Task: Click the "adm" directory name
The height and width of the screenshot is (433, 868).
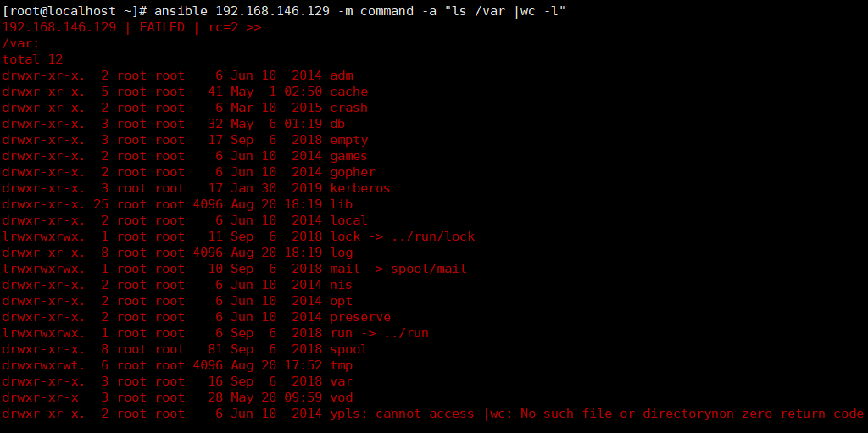Action: point(342,75)
